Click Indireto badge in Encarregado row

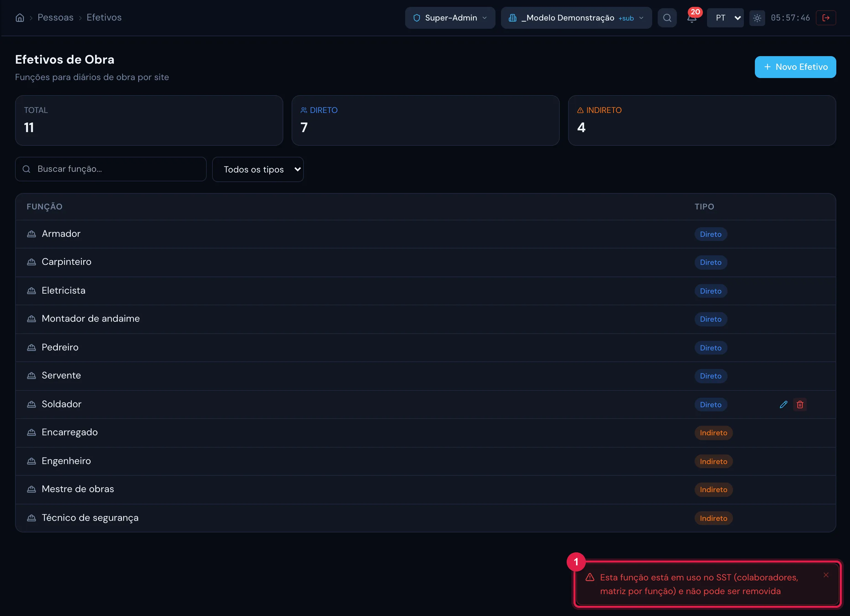point(713,433)
